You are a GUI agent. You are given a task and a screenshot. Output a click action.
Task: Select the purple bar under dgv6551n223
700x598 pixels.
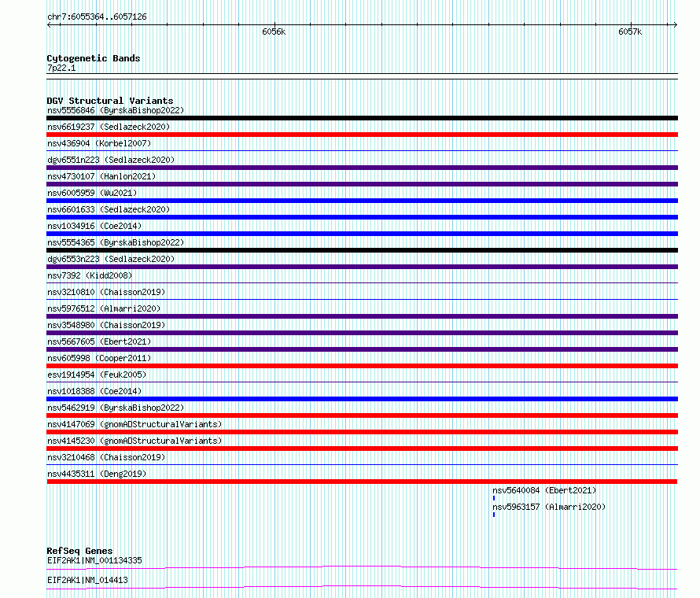click(362, 168)
